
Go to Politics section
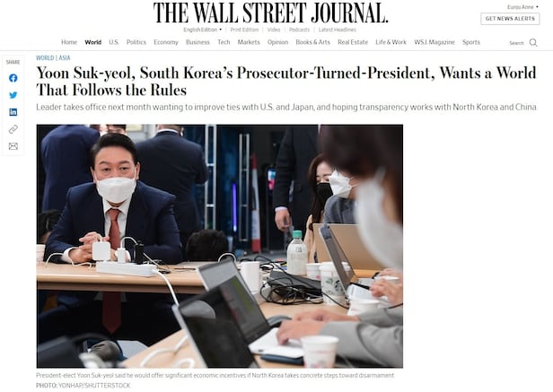(x=136, y=42)
